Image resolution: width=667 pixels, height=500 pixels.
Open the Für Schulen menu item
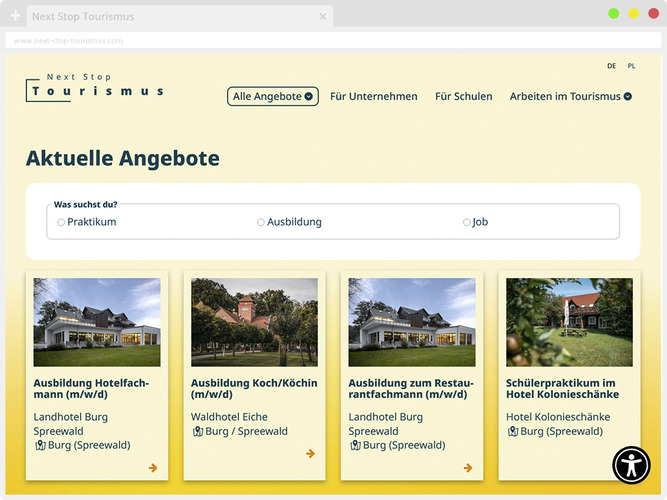463,97
